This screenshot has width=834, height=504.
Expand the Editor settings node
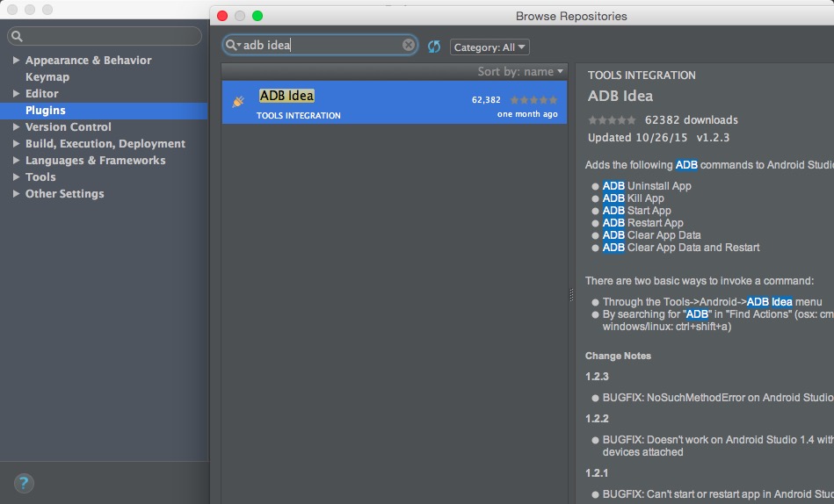click(16, 94)
